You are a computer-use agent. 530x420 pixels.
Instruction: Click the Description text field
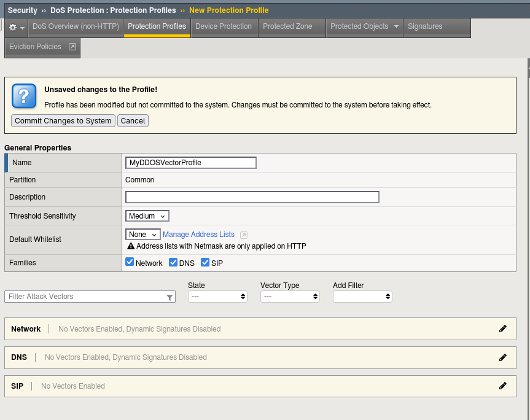(x=252, y=197)
